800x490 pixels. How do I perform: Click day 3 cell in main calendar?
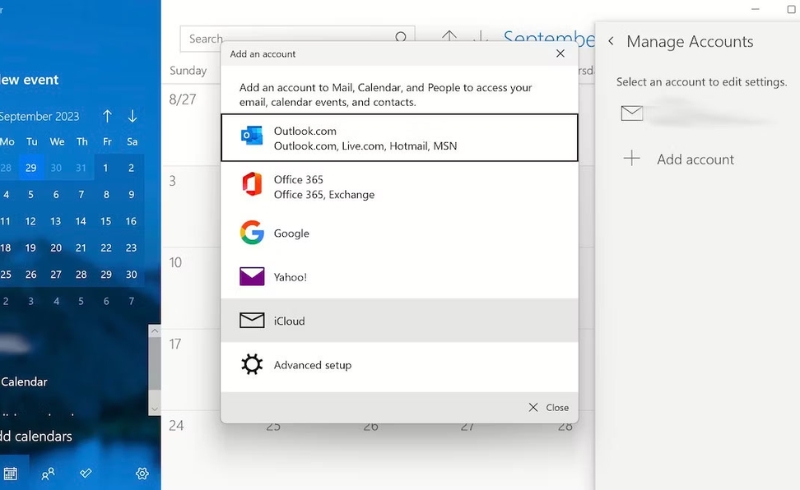[191, 206]
